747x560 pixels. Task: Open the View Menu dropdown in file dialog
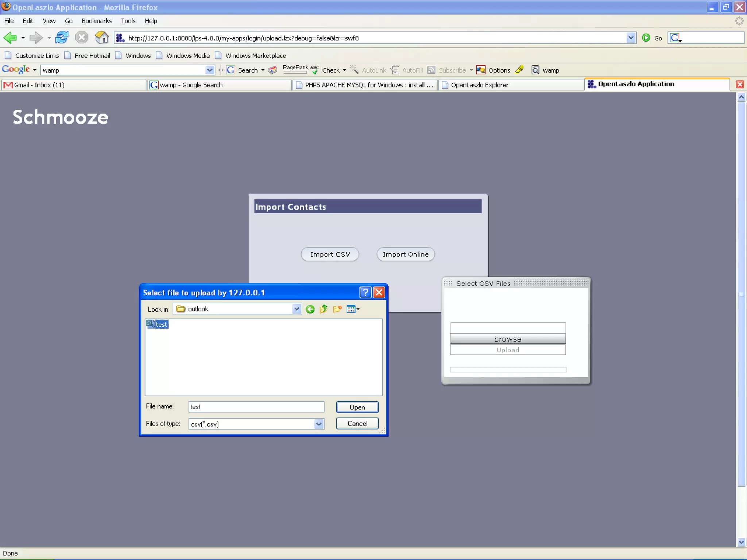[353, 309]
